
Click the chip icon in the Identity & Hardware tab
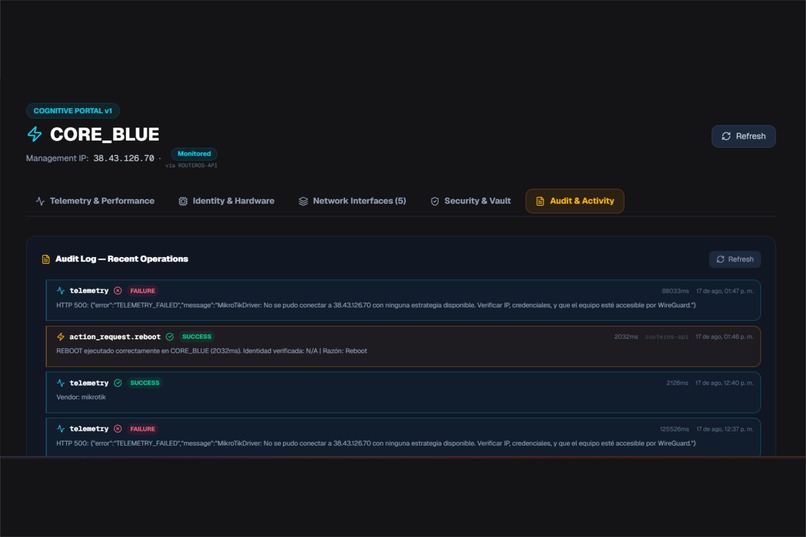point(183,201)
